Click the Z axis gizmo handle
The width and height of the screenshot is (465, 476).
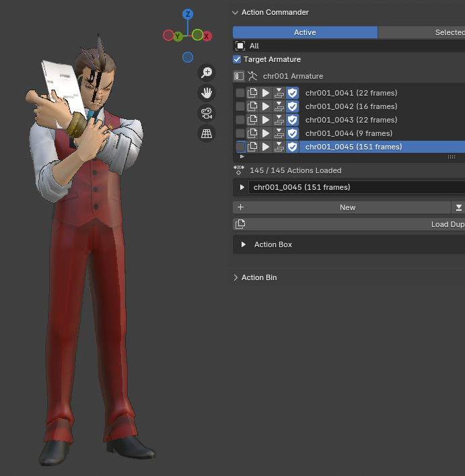(188, 14)
